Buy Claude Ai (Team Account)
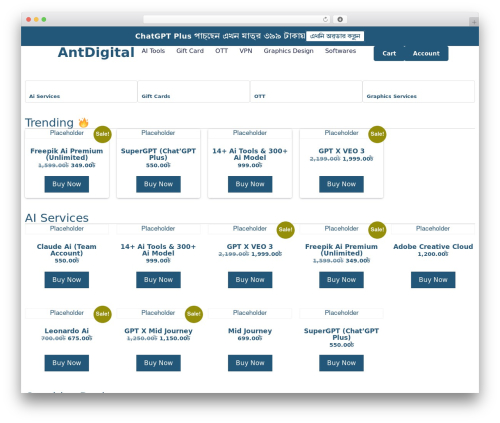This screenshot has height=423, width=500. click(67, 280)
